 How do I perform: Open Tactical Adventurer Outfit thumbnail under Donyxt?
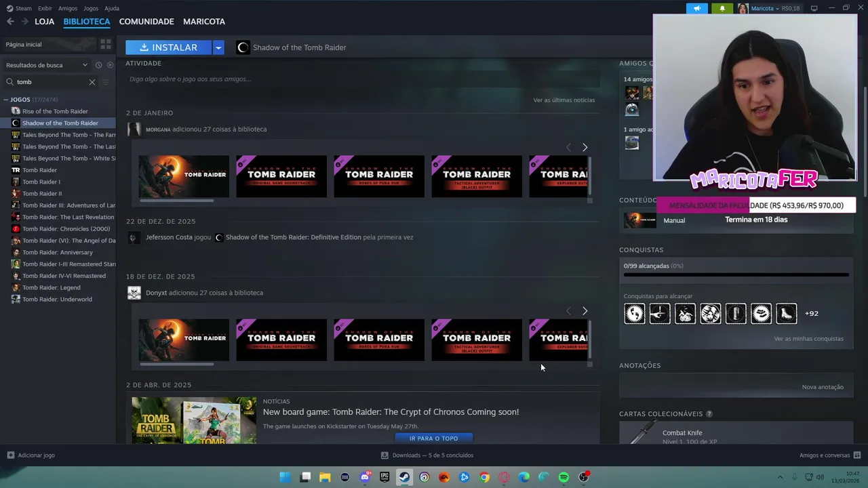point(477,340)
